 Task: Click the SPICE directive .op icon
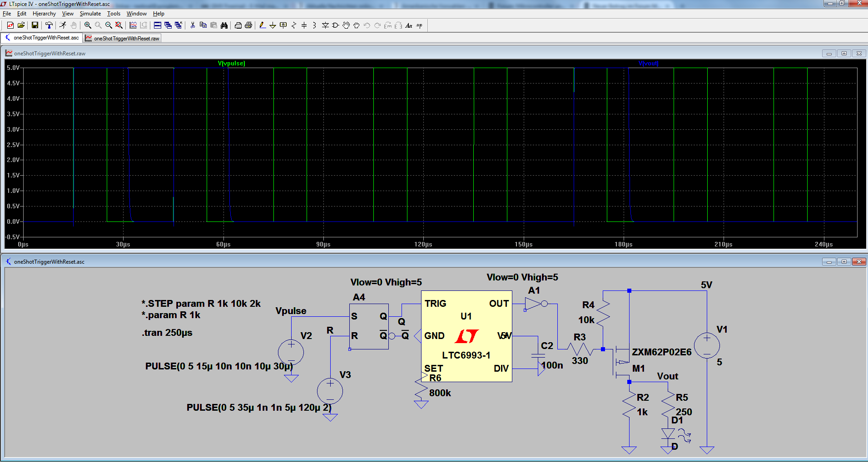419,25
